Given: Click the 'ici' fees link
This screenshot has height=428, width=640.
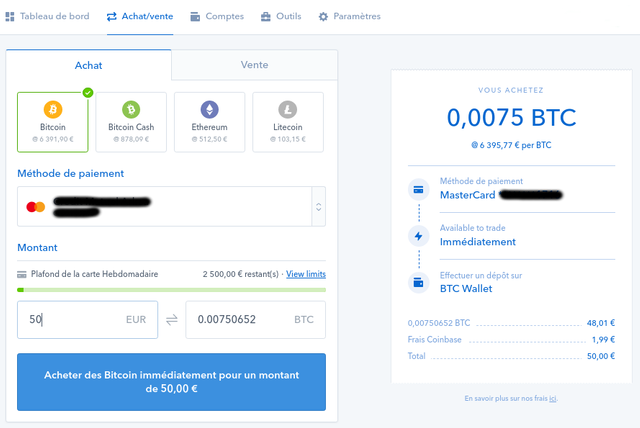Looking at the screenshot, I should tap(553, 399).
